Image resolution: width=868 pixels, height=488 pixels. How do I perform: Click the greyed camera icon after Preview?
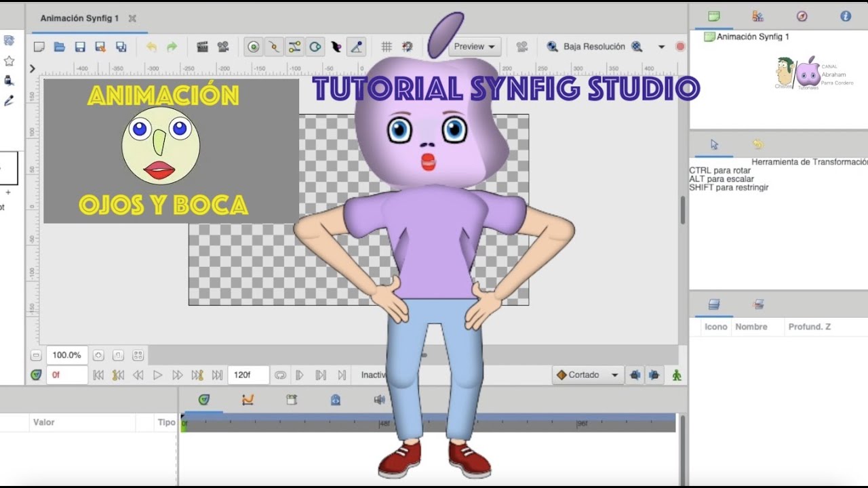coord(521,47)
